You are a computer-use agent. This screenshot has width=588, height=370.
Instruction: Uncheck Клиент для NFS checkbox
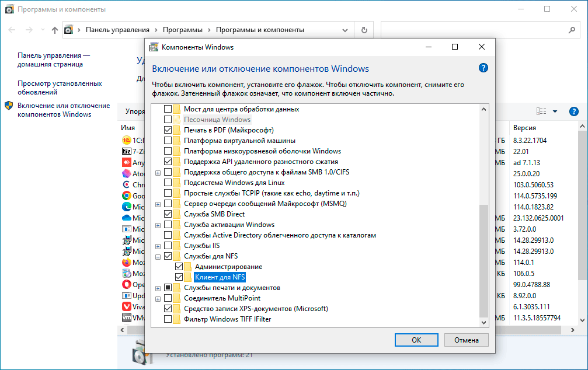pyautogui.click(x=179, y=277)
